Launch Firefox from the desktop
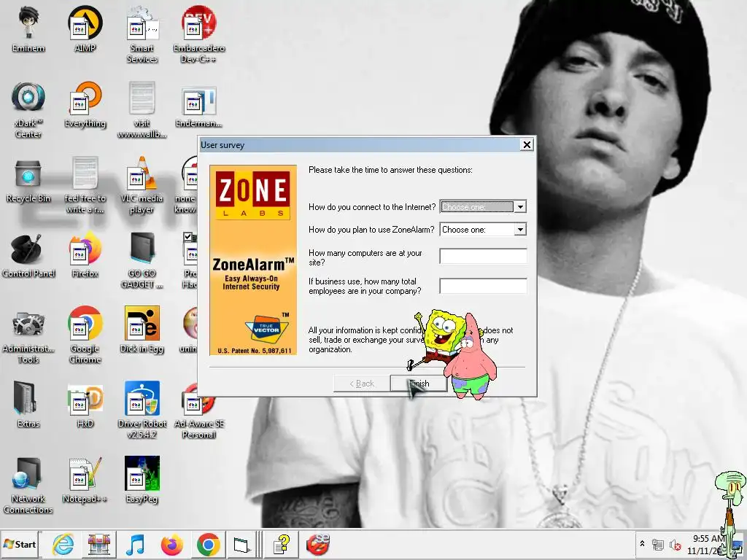 [85, 255]
